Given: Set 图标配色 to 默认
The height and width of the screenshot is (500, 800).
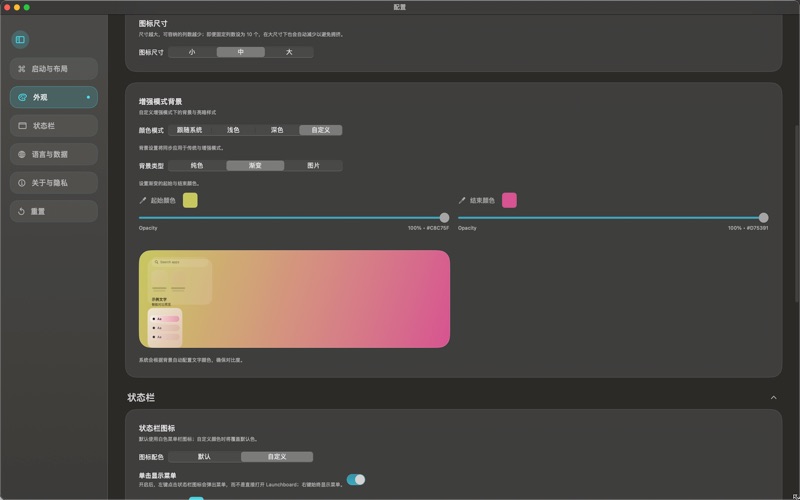Looking at the screenshot, I should click(204, 457).
